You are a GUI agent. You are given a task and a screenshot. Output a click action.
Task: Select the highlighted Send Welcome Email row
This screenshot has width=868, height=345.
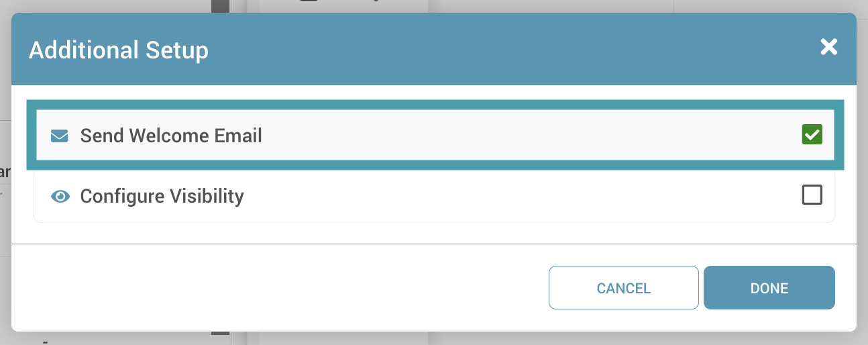click(x=435, y=136)
